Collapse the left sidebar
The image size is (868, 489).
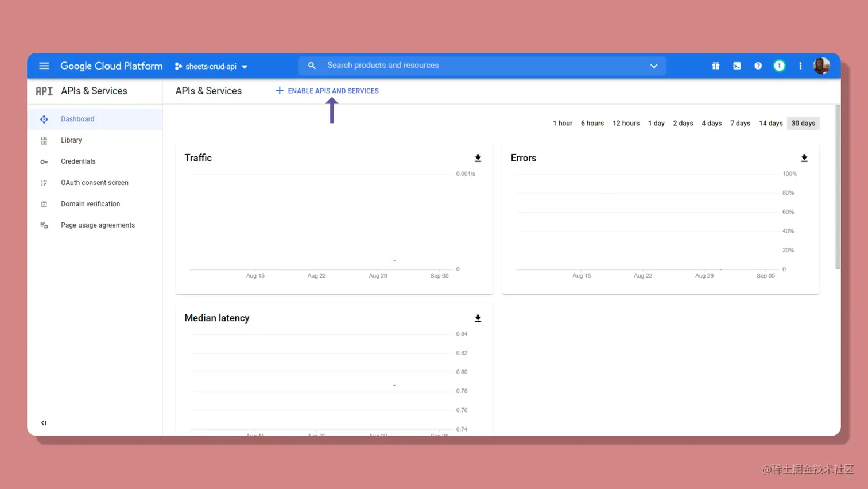click(x=43, y=422)
